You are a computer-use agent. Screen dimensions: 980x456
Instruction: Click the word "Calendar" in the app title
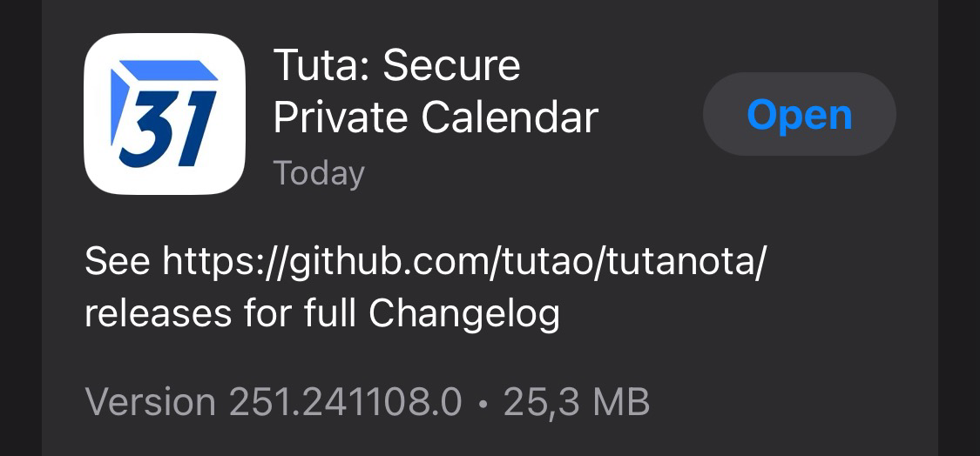[x=510, y=117]
